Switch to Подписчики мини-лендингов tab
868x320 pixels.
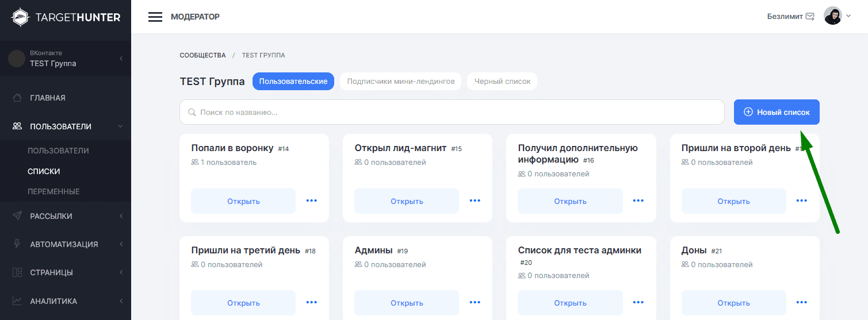400,82
